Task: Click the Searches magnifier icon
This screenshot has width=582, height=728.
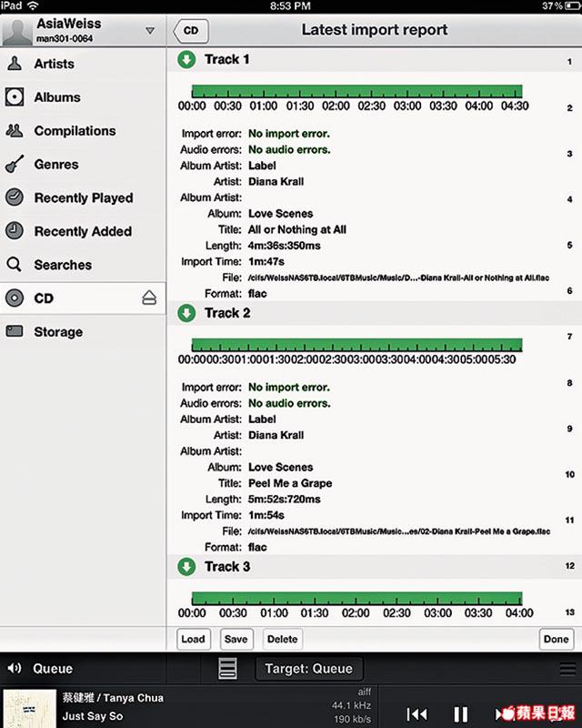Action: (x=15, y=265)
